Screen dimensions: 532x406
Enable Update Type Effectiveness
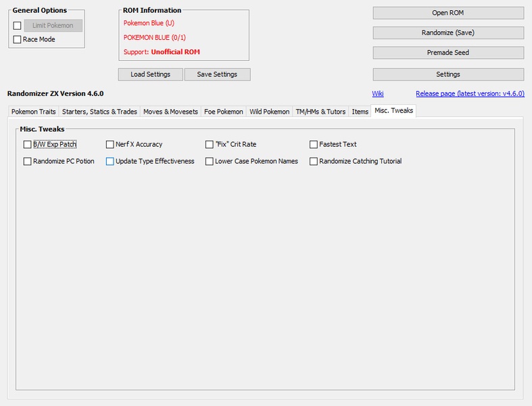point(110,161)
